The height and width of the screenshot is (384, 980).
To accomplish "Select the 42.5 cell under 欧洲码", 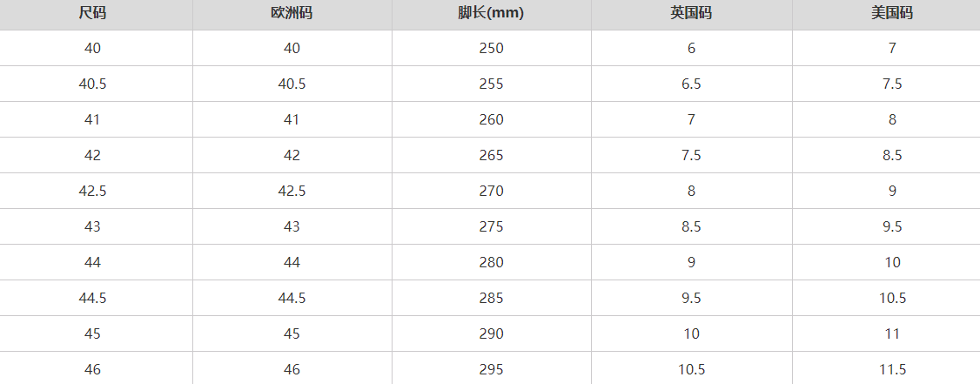I will click(292, 191).
